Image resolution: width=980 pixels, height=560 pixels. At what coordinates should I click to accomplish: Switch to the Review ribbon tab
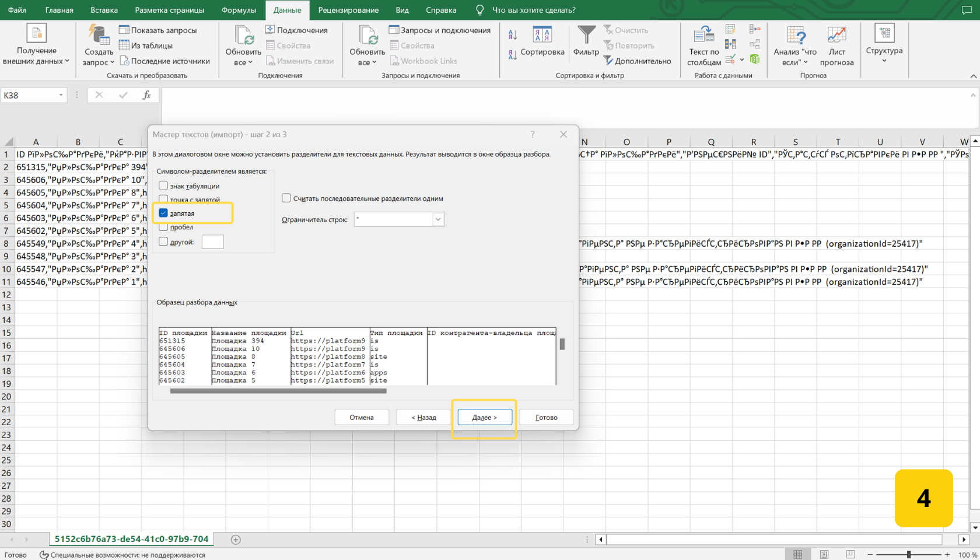point(348,10)
